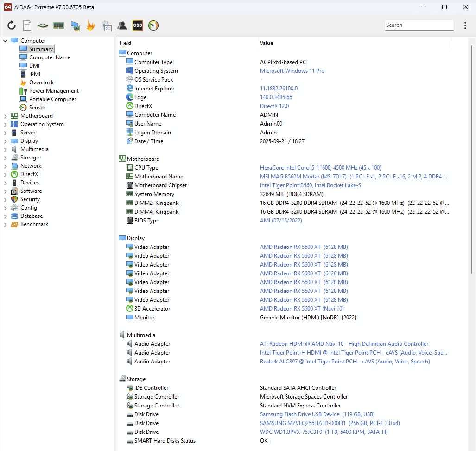Image resolution: width=476 pixels, height=451 pixels.
Task: Select the System Memory row
Action: [285, 194]
